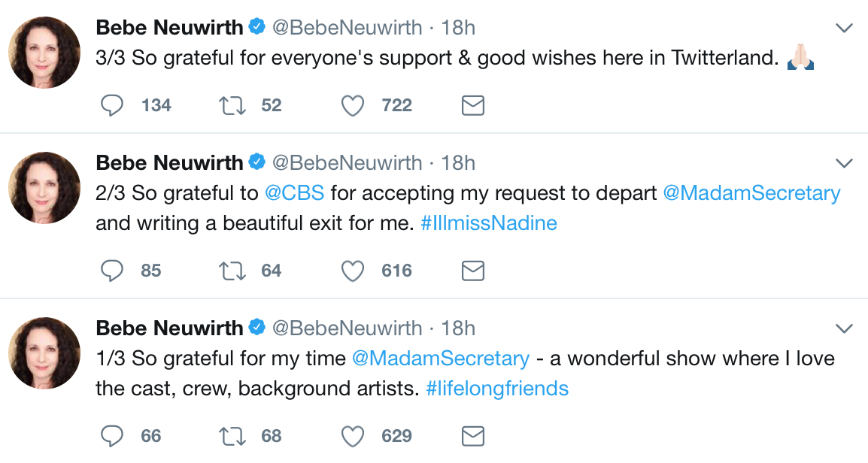This screenshot has height=463, width=868.
Task: Like the 3/3 tweet with 722 likes
Action: click(x=353, y=105)
